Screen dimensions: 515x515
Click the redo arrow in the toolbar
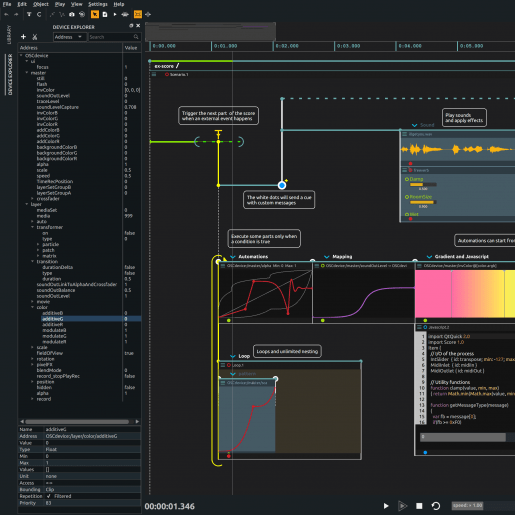pos(16,14)
